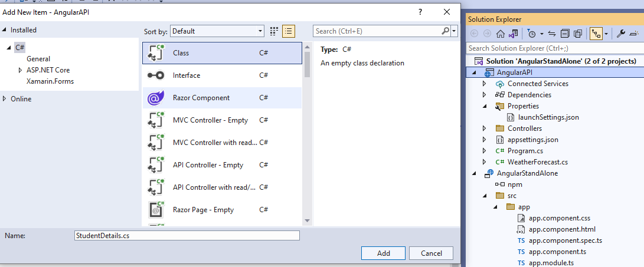
Task: Switch between solutions and folder views
Action: point(513,34)
